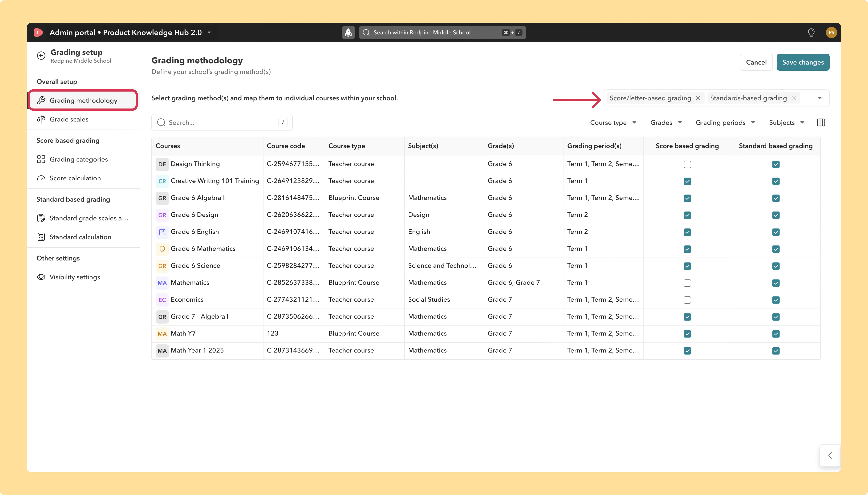Image resolution: width=868 pixels, height=495 pixels.
Task: Click the Grade 6 Science GR icon
Action: tap(162, 266)
